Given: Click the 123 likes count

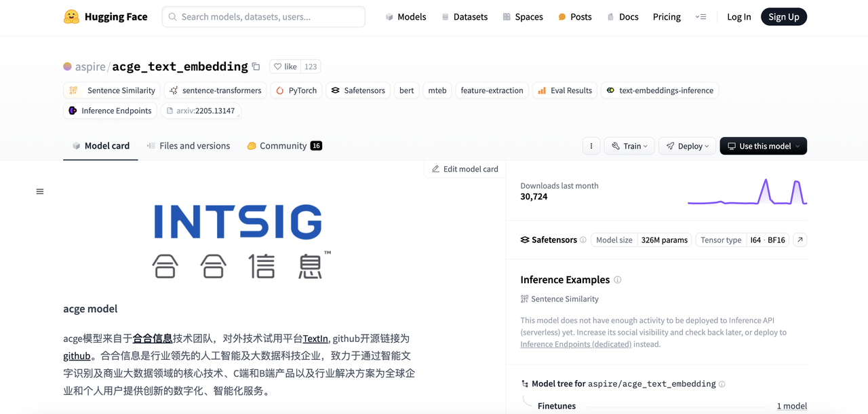Looking at the screenshot, I should [311, 67].
